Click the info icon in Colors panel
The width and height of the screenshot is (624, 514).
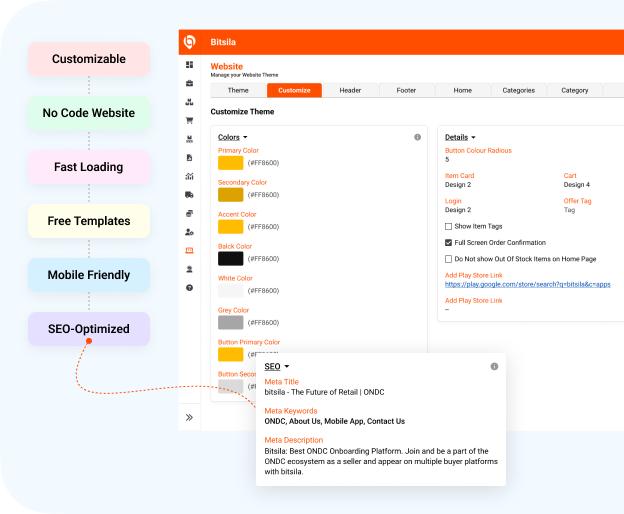click(417, 137)
